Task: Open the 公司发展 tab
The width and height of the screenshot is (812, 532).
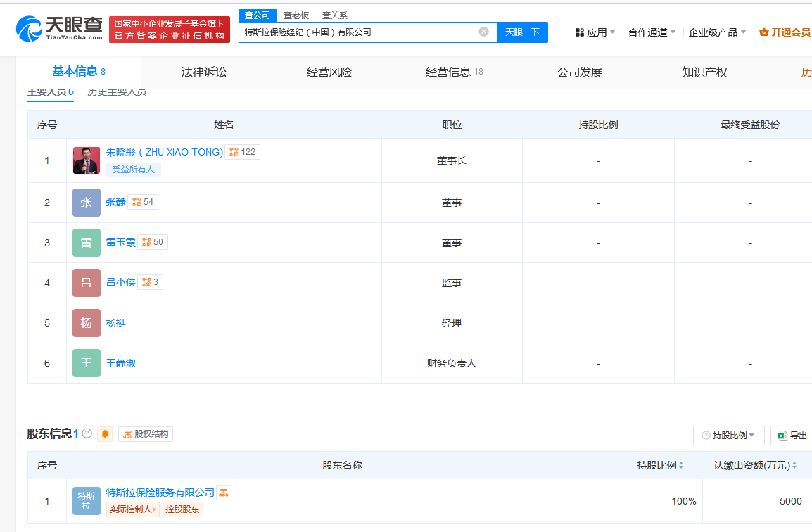Action: [580, 72]
